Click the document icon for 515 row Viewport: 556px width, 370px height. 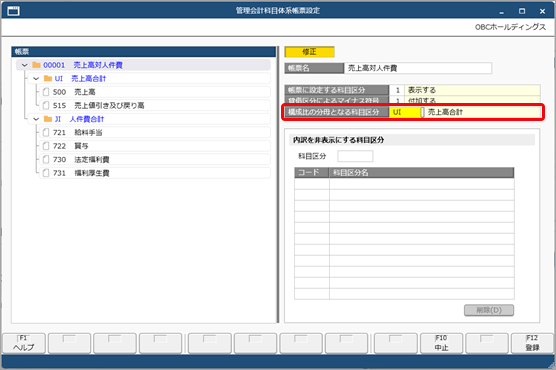(46, 105)
